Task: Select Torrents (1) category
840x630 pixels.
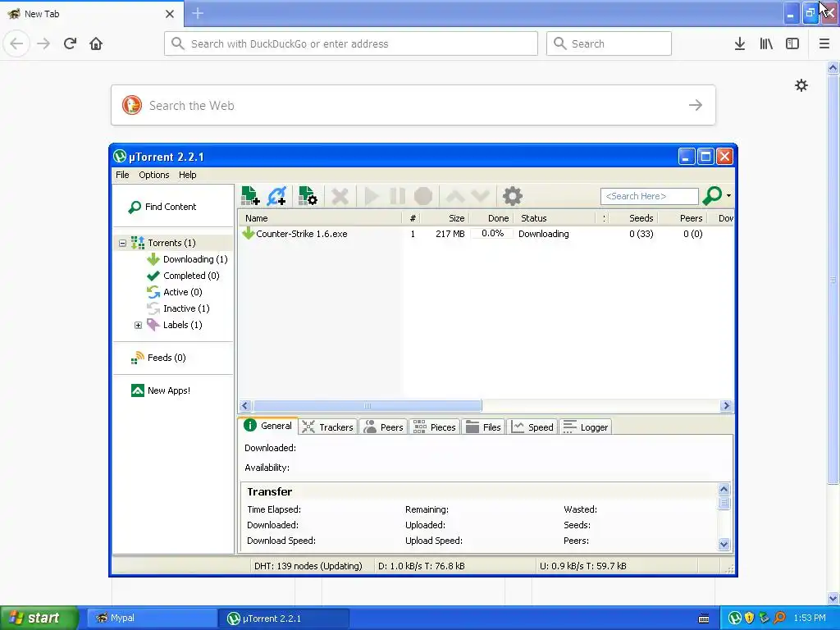Action: (x=171, y=243)
